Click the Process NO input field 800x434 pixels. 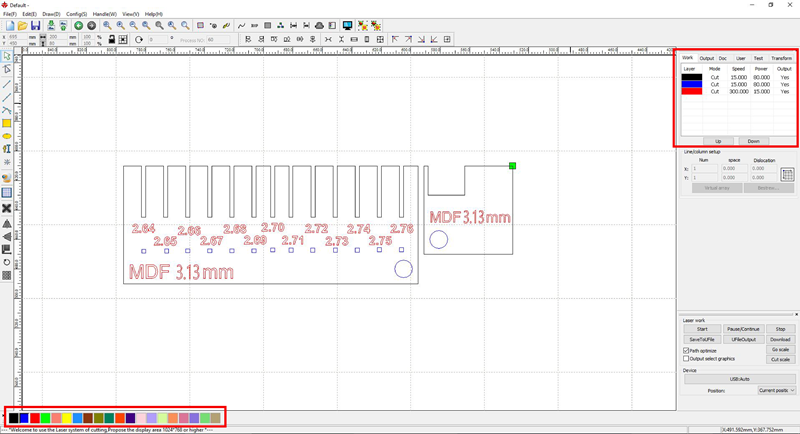(218, 39)
